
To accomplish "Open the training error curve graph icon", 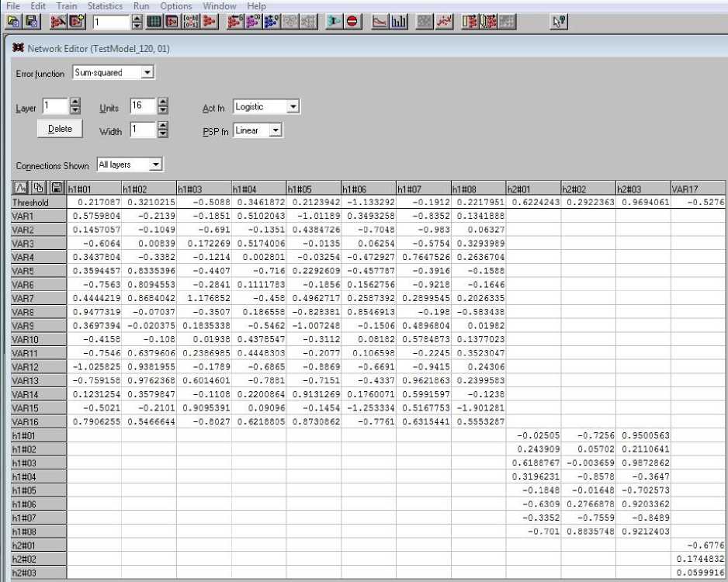I will (x=380, y=22).
